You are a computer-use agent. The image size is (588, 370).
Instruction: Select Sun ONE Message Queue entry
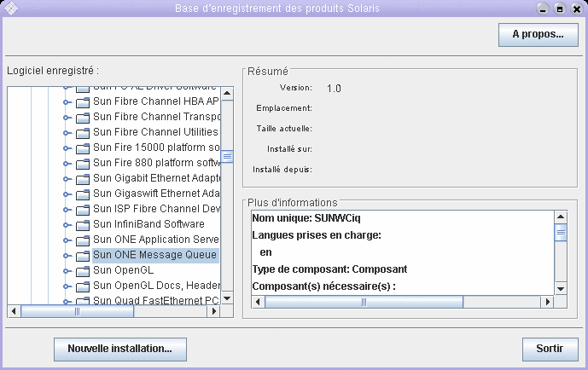156,255
